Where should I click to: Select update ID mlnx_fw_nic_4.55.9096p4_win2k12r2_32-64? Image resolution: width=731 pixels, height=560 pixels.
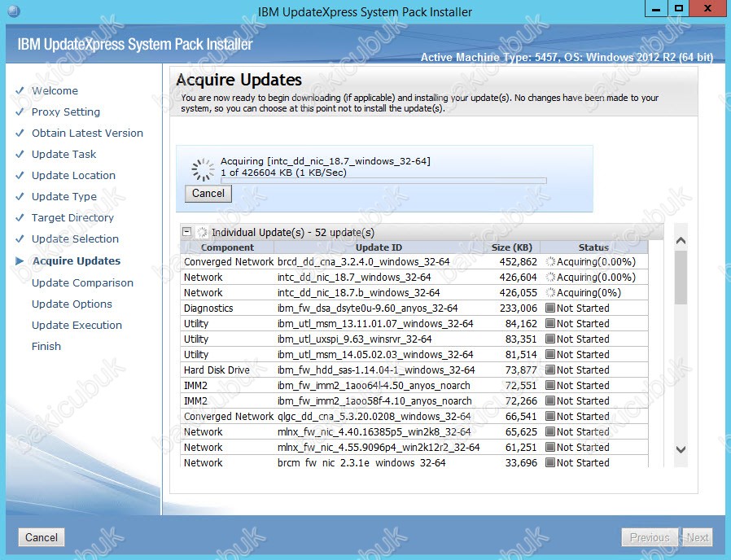pos(379,447)
